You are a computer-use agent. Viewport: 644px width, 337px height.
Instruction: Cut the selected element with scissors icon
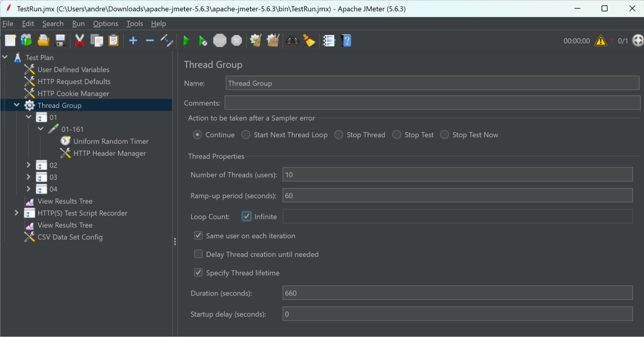[x=80, y=41]
